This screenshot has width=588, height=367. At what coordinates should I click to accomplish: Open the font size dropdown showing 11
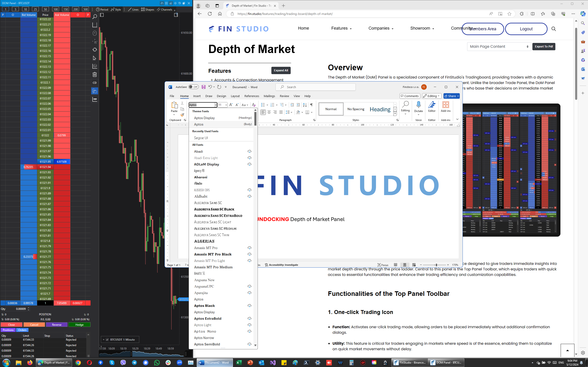click(226, 105)
